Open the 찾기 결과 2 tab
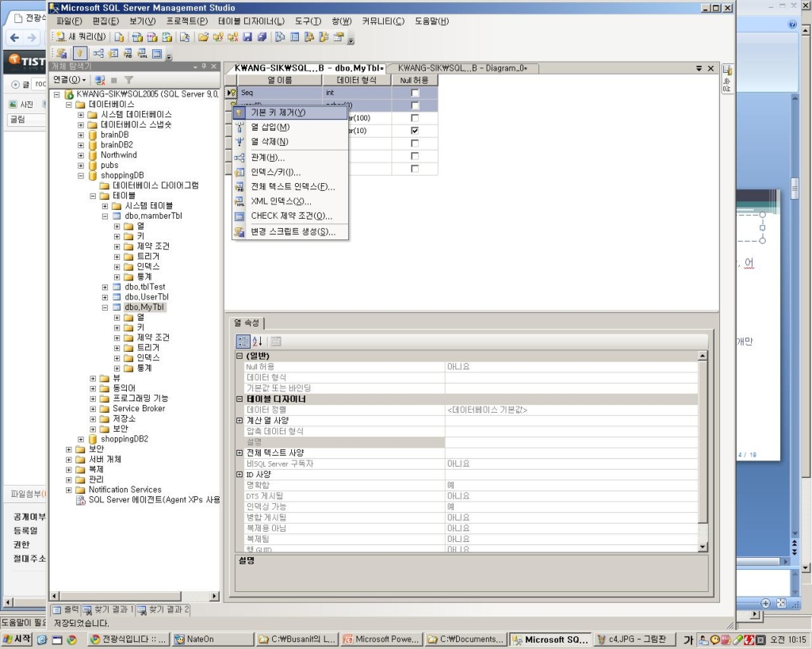 click(163, 609)
